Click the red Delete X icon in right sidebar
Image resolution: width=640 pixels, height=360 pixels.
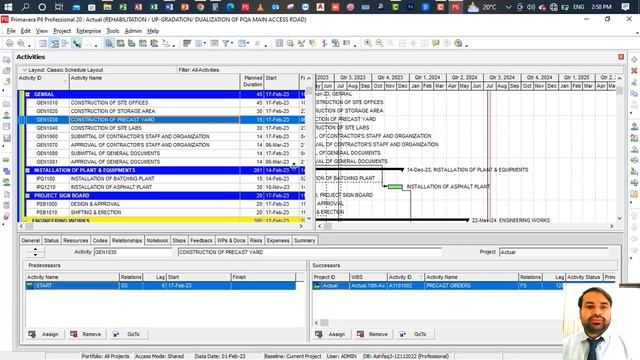click(x=634, y=71)
